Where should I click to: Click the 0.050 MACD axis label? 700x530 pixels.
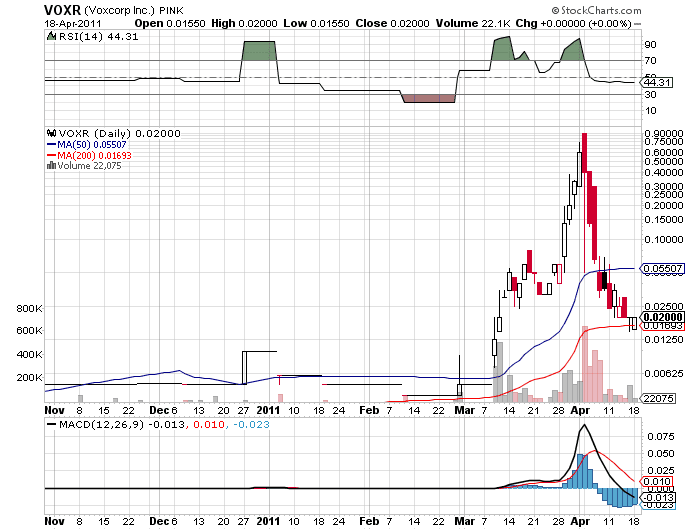pyautogui.click(x=661, y=453)
